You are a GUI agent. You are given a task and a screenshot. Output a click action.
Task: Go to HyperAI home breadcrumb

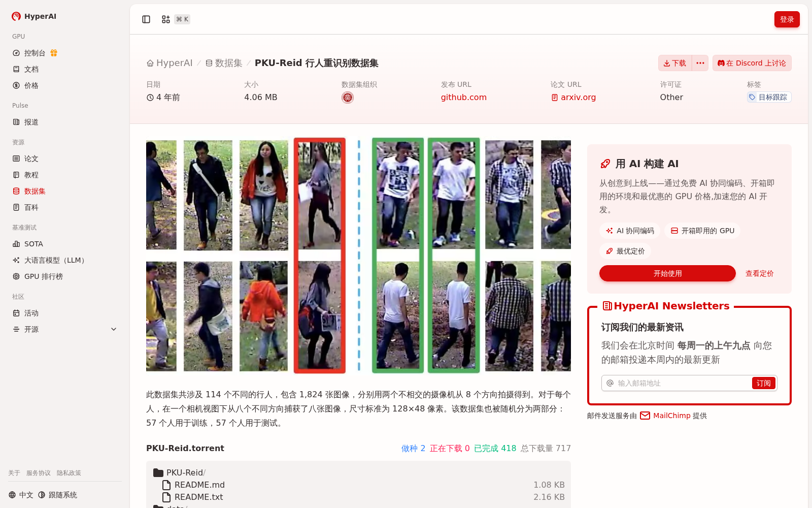point(170,63)
